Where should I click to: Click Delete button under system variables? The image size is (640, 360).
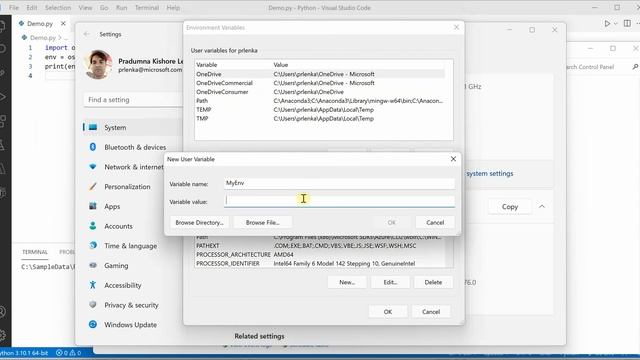point(433,282)
